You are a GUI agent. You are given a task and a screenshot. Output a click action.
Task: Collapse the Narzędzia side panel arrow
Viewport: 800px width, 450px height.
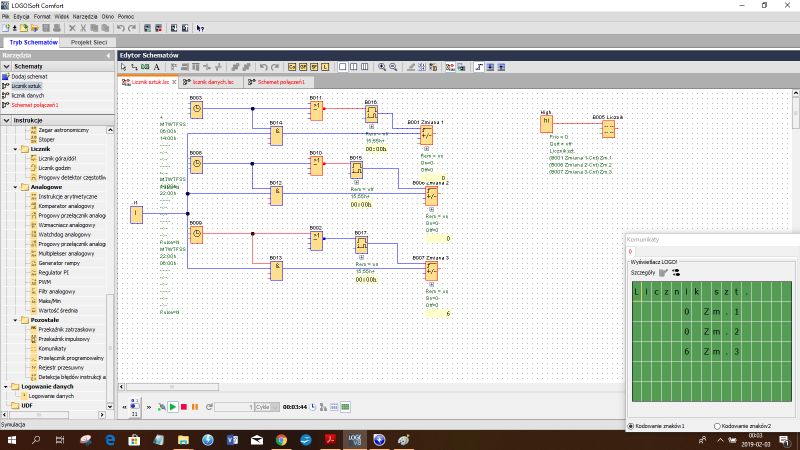pos(108,55)
